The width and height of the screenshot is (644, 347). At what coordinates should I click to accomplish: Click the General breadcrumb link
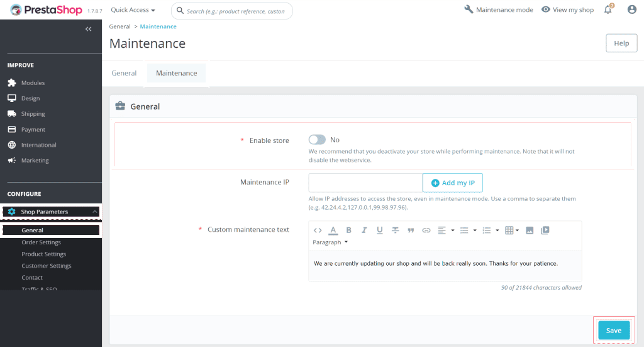point(119,26)
